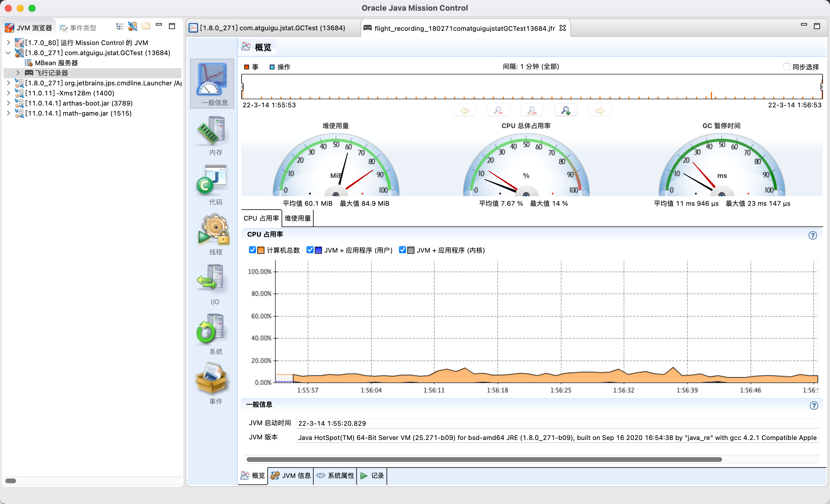
Task: Open the 一般信息 group icon
Action: pyautogui.click(x=212, y=84)
